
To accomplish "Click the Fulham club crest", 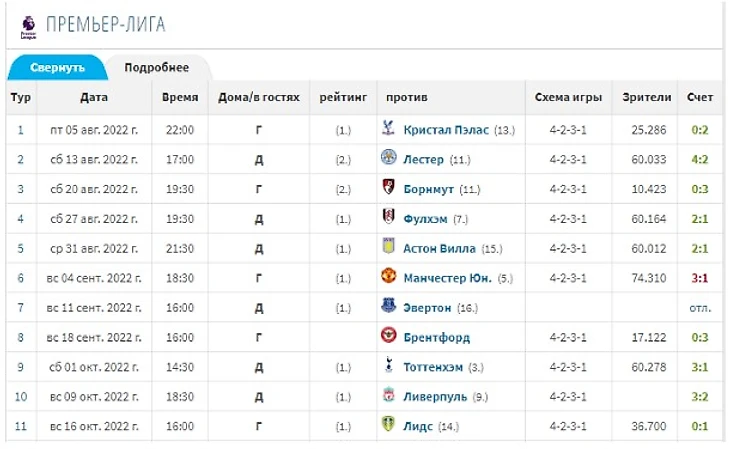I will click(388, 218).
